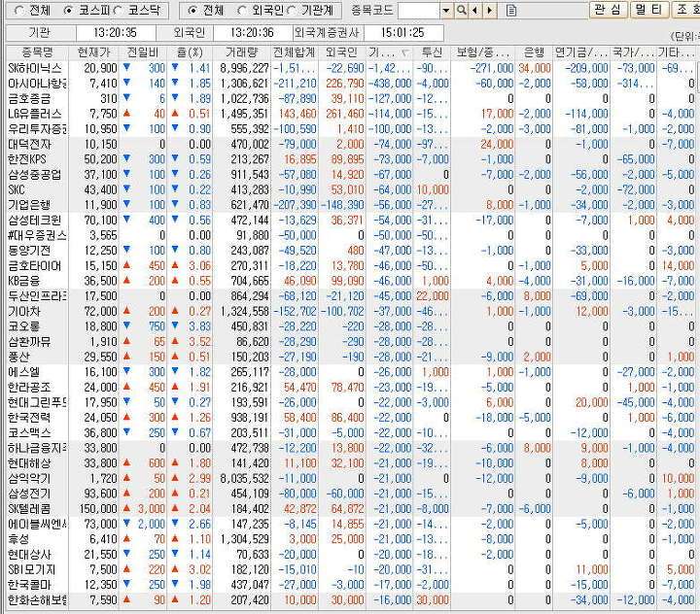Select the #대우증권스 stock name
Screen dimensions: 700x614
pyautogui.click(x=38, y=235)
